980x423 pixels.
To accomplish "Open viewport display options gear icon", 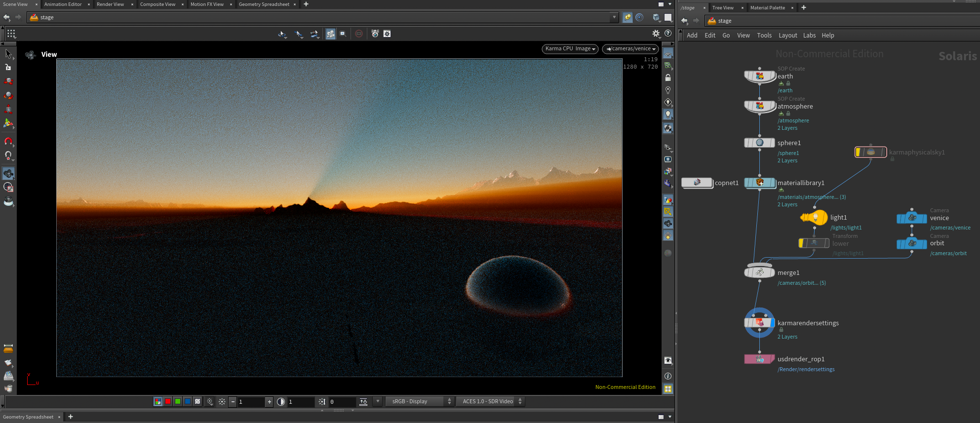I will pos(656,34).
